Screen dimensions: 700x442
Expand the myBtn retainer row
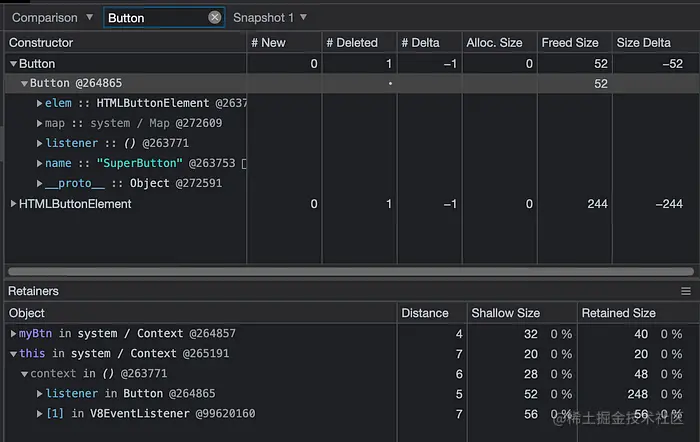(14, 334)
